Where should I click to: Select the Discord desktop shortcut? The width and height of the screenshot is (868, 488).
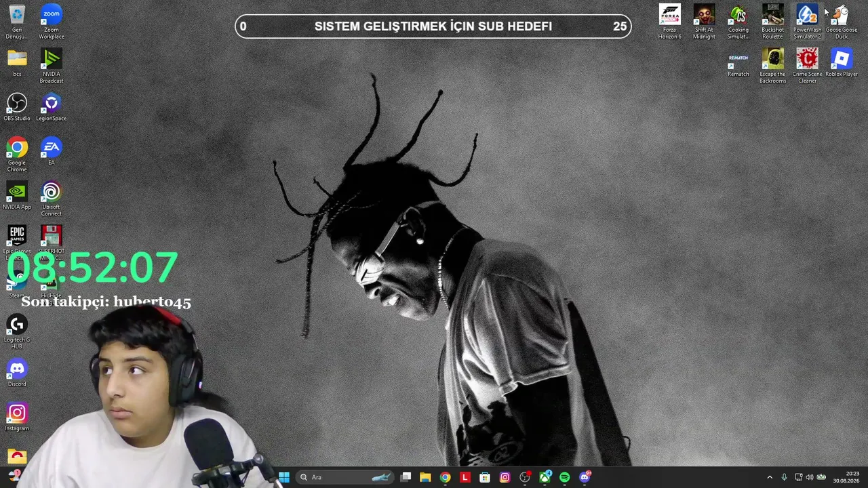[17, 373]
